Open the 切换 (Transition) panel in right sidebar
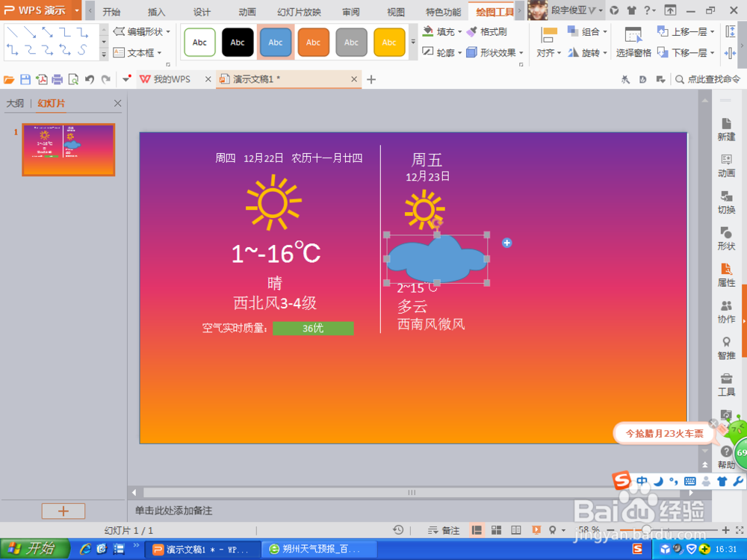The image size is (747, 560). (725, 202)
